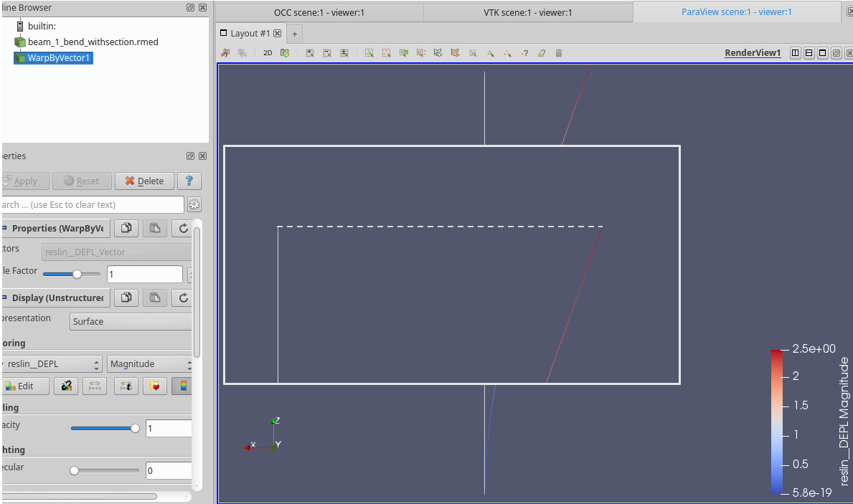Image resolution: width=853 pixels, height=504 pixels.
Task: Select Cells Through frustum tool
Action: coord(404,53)
